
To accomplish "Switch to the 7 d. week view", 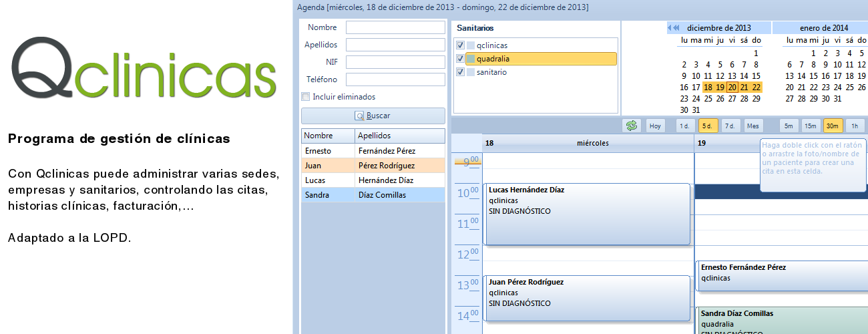I will (730, 126).
